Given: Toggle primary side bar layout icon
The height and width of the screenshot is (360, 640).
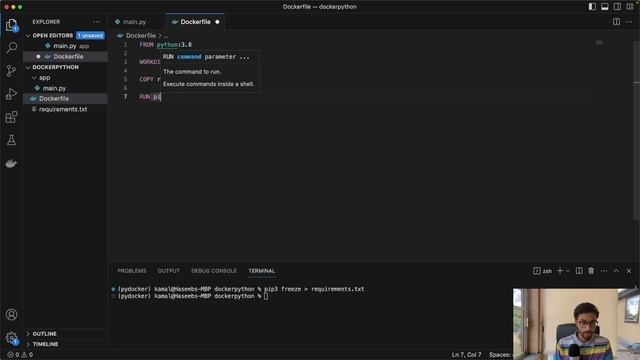Looking at the screenshot, I should pos(592,7).
